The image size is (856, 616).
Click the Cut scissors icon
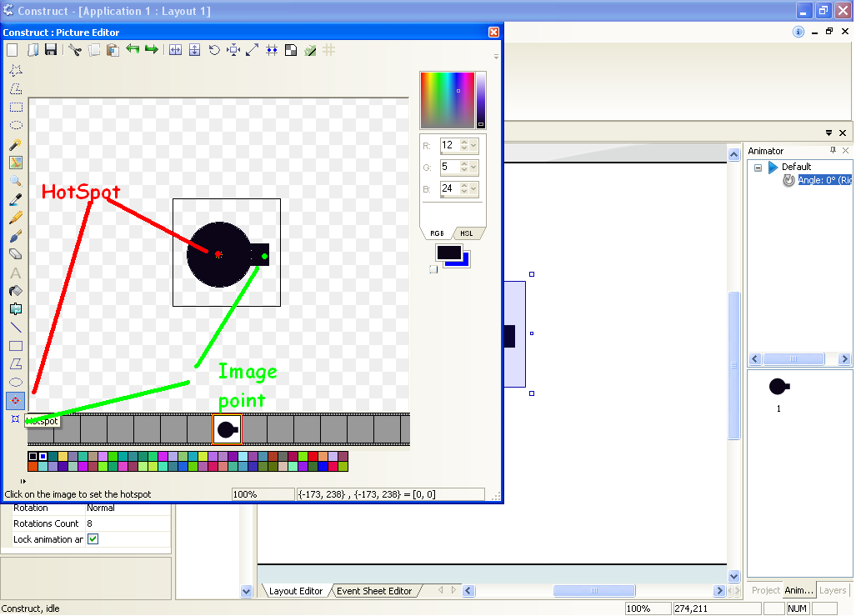74,50
